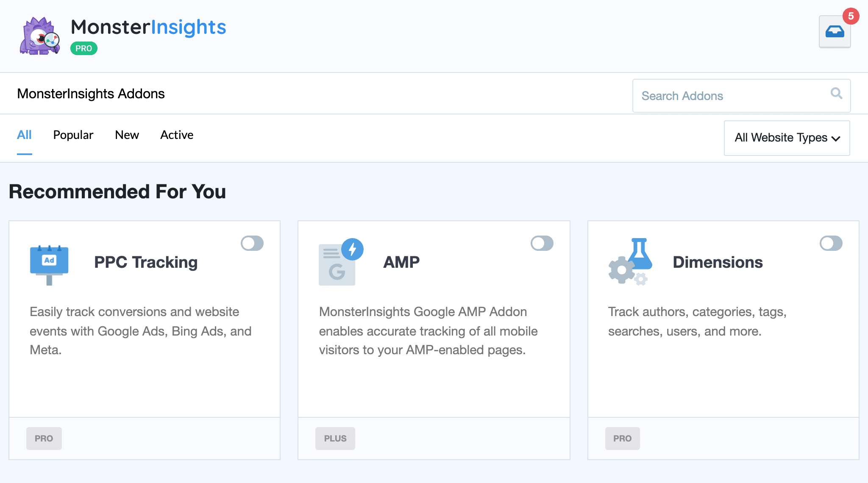Viewport: 868px width, 483px height.
Task: Click the Dimensions flask and gears icon
Action: tap(630, 261)
